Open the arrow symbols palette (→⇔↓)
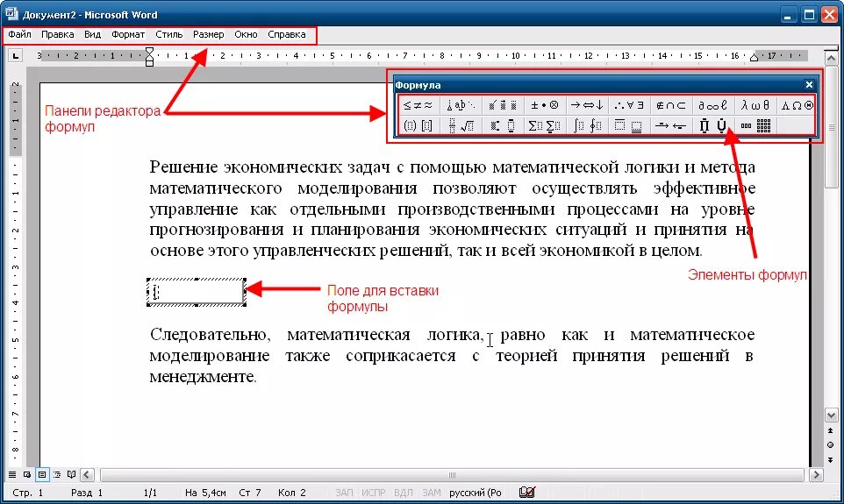The image size is (844, 504). click(x=587, y=105)
